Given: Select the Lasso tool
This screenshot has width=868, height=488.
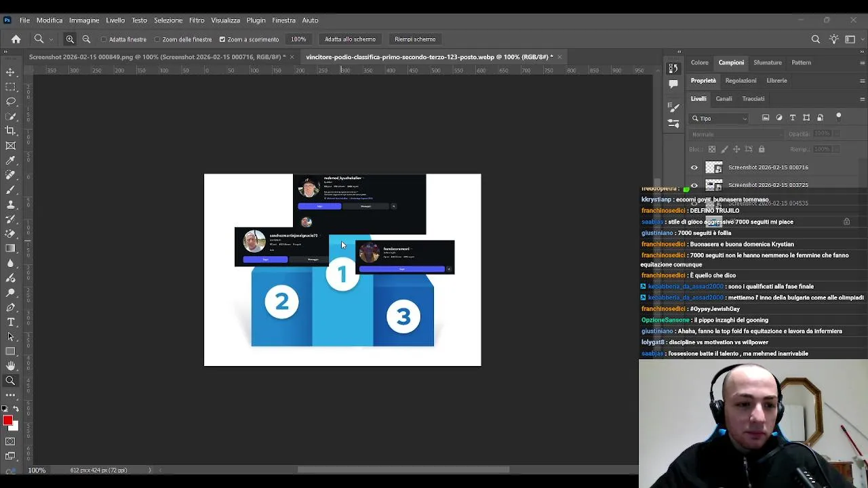Looking at the screenshot, I should tap(10, 102).
